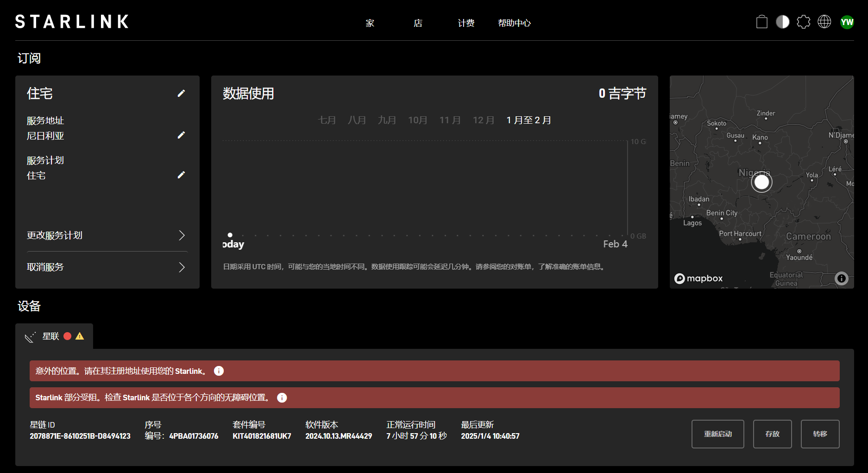Go to 家 nav item
868x473 pixels.
tap(370, 23)
